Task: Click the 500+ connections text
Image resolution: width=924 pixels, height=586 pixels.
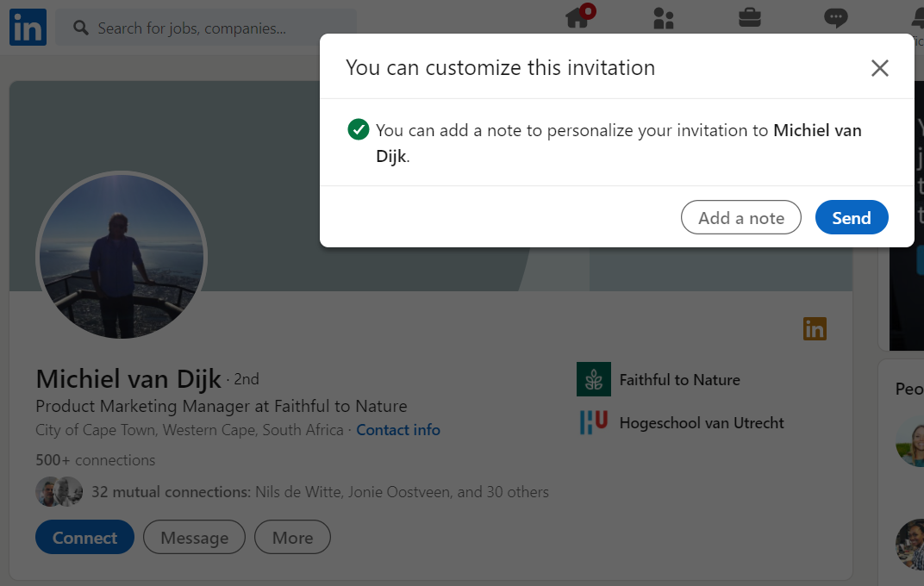Action: [x=96, y=459]
